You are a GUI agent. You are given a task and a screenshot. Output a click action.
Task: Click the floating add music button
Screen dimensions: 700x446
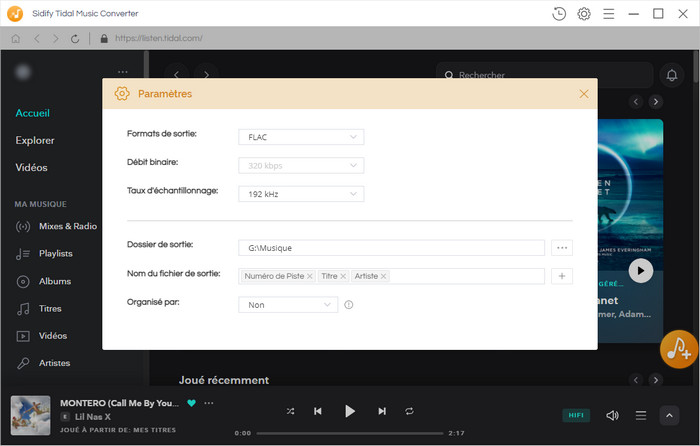(x=679, y=347)
